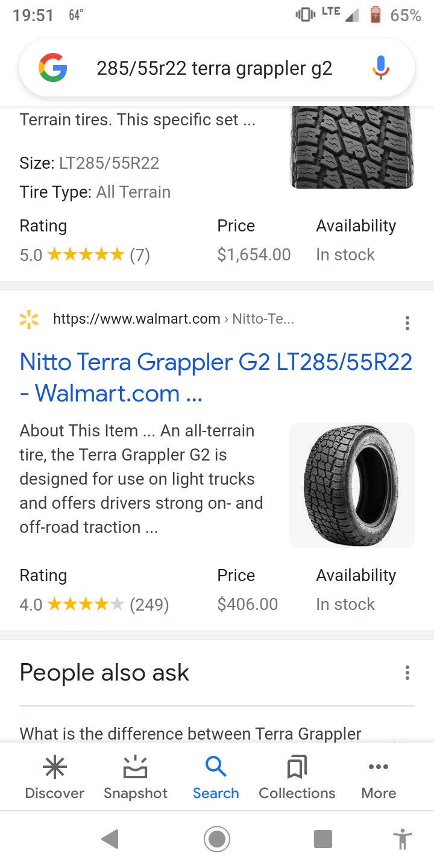Open People also ask options menu
Image resolution: width=434 pixels, height=868 pixels.
coord(407,673)
